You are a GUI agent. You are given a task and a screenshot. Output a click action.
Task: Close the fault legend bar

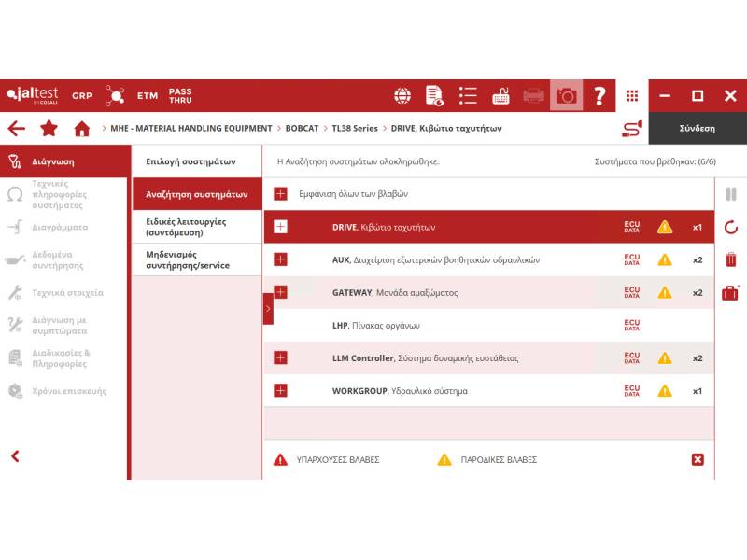click(698, 459)
